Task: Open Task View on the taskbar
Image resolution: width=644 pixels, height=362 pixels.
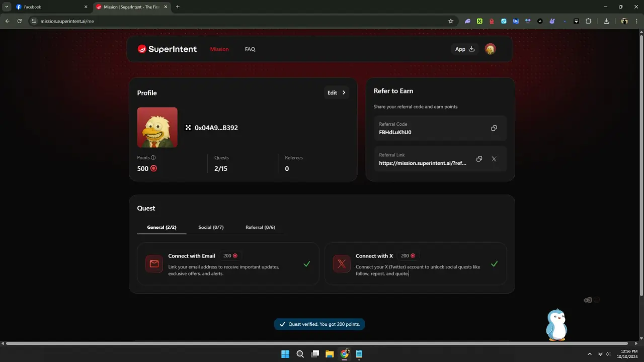Action: [315, 354]
